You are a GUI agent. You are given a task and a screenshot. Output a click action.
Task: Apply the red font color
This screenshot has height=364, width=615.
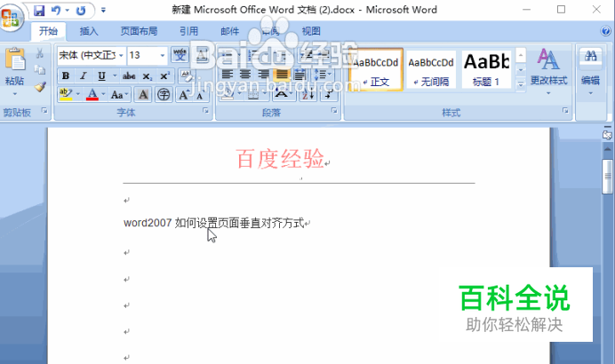(x=92, y=94)
